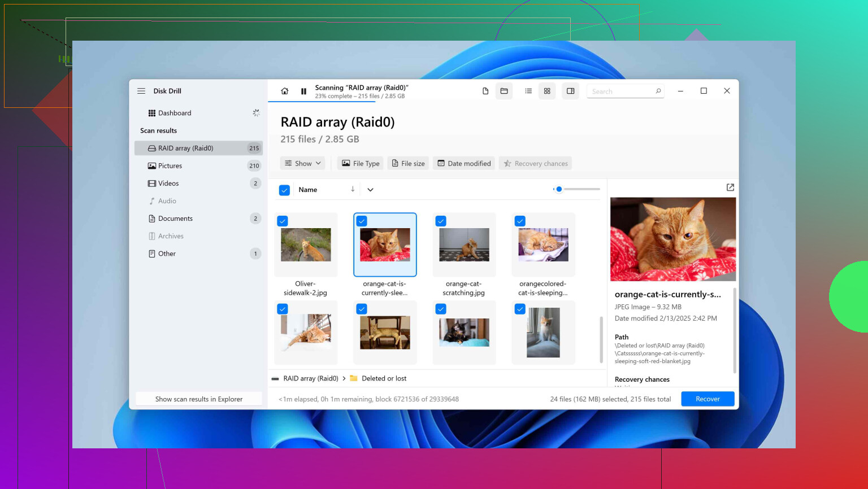
Task: Pause the RAID array scan
Action: (x=303, y=91)
